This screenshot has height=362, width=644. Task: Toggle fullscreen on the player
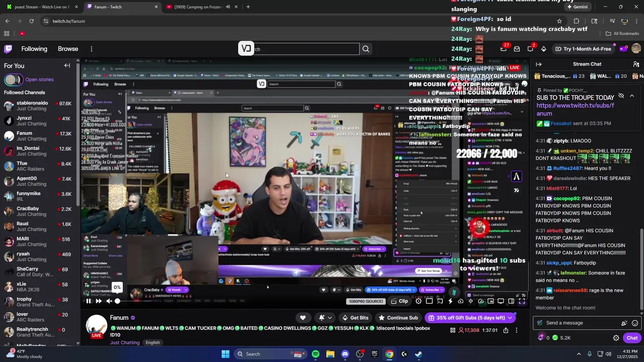(x=522, y=301)
